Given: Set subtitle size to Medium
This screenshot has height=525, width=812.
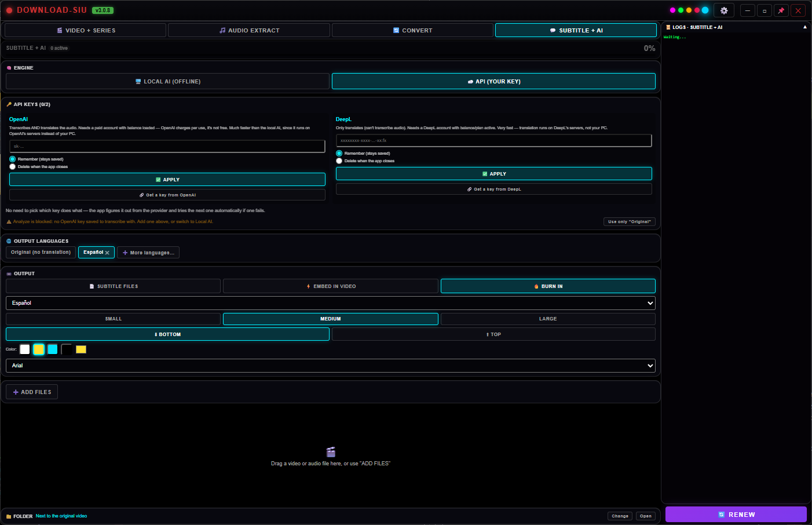Looking at the screenshot, I should [x=331, y=319].
